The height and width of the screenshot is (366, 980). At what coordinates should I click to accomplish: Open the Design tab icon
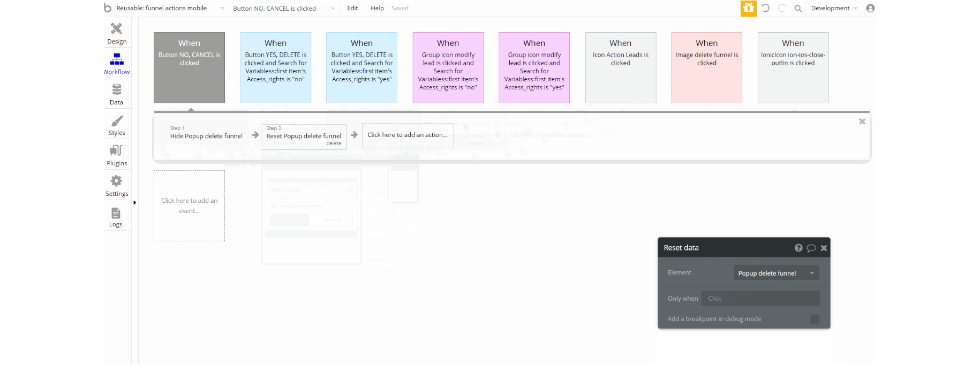116,28
